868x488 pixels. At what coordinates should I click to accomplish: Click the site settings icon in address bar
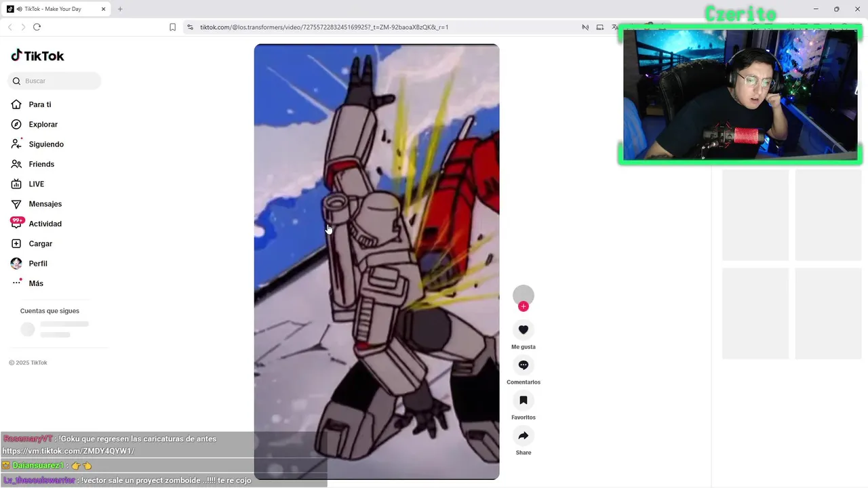point(190,27)
